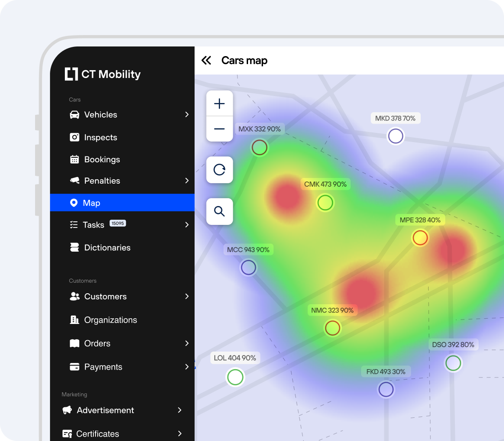Click the Customers people icon

75,296
